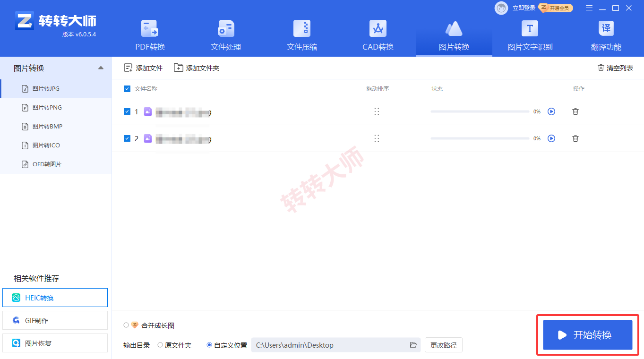The image size is (644, 359).
Task: Open the 图片文字识别 tab
Action: click(530, 35)
